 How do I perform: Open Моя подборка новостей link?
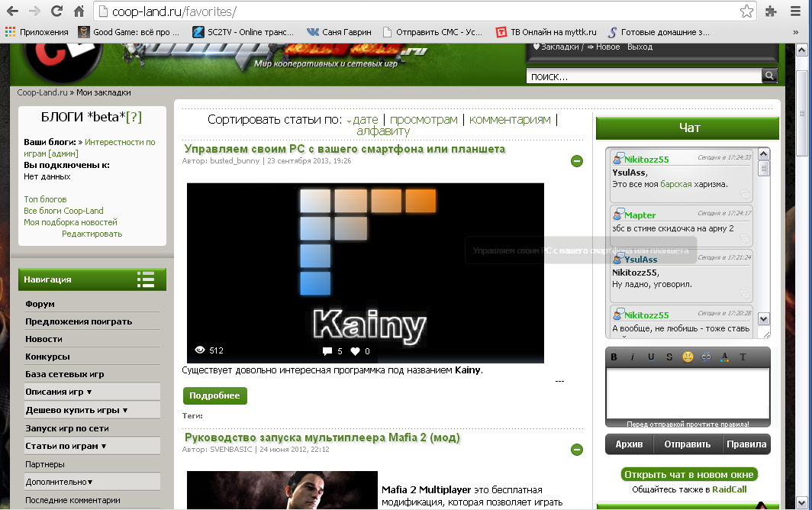(70, 222)
